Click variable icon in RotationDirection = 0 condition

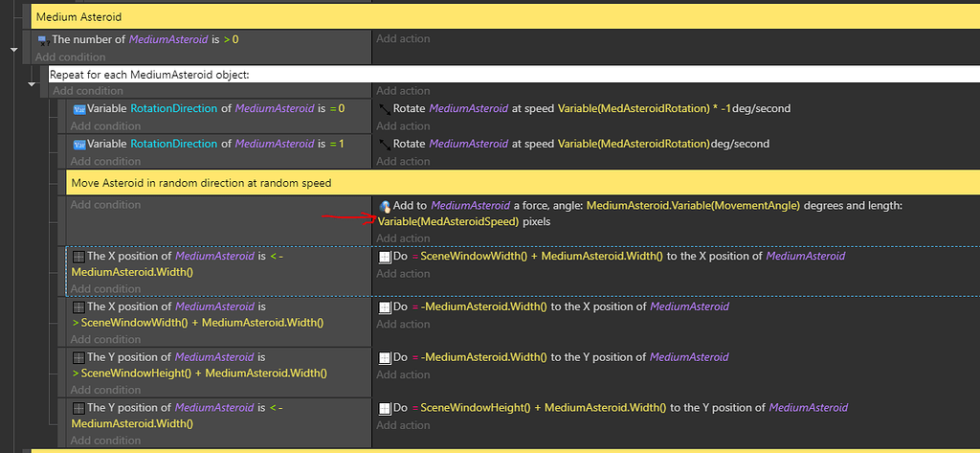coord(79,109)
